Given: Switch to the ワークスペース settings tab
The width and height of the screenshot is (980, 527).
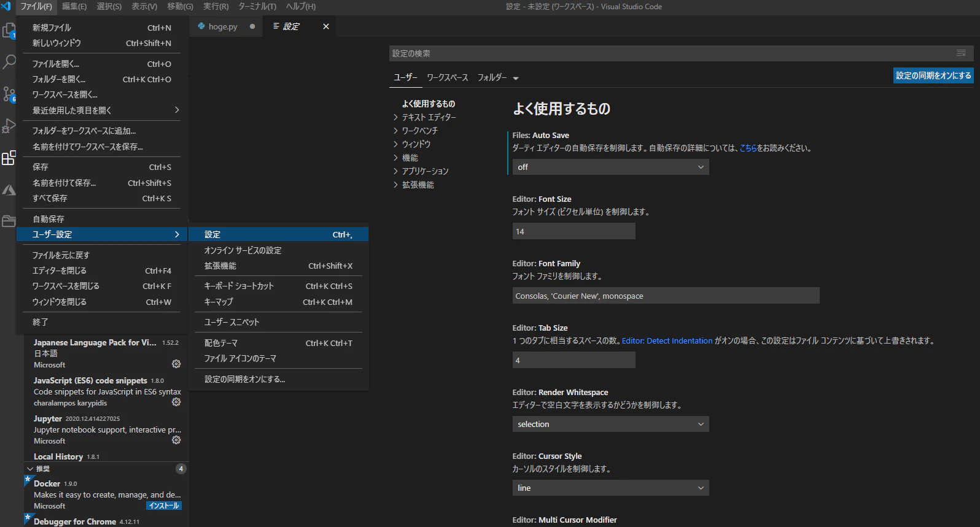Looking at the screenshot, I should tap(448, 78).
